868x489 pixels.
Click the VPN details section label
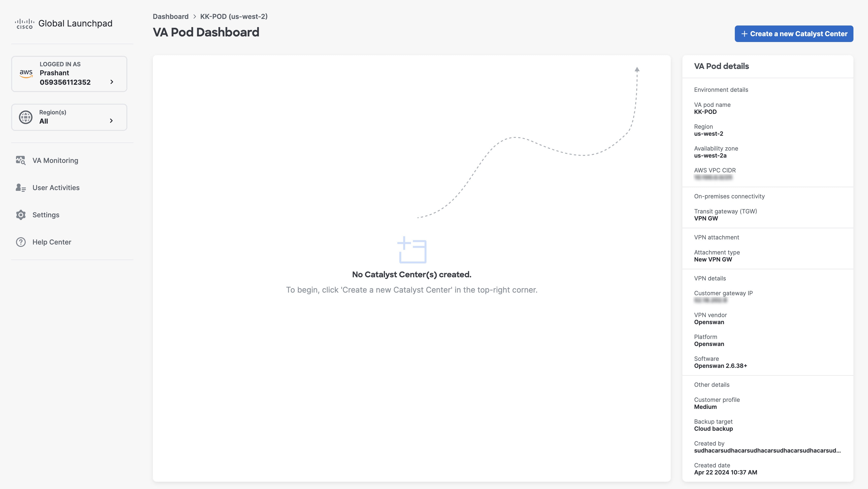pos(710,278)
